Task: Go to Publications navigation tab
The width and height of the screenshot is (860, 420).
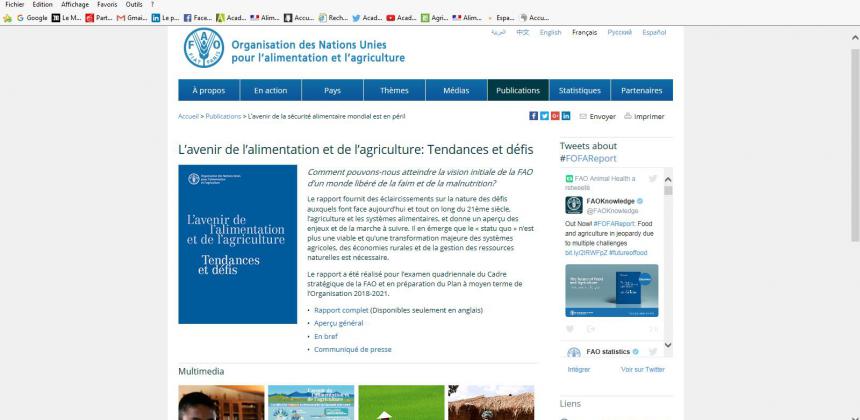Action: (x=518, y=90)
